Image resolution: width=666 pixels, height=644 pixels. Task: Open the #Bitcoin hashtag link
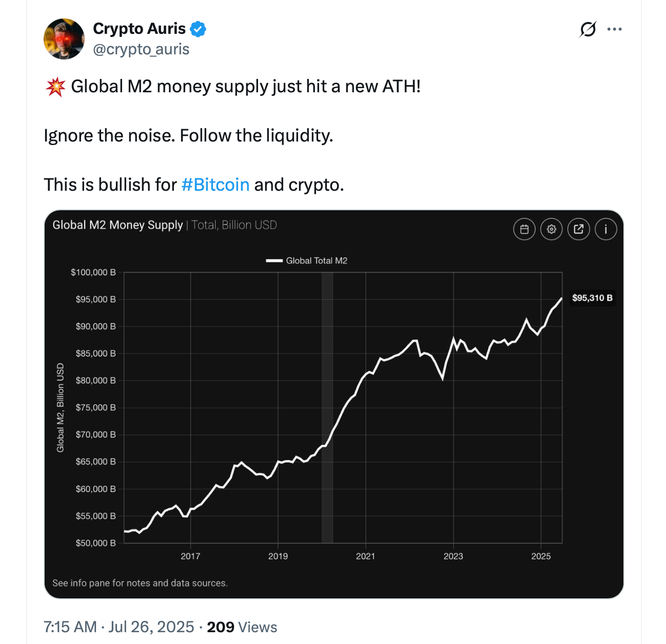point(216,185)
